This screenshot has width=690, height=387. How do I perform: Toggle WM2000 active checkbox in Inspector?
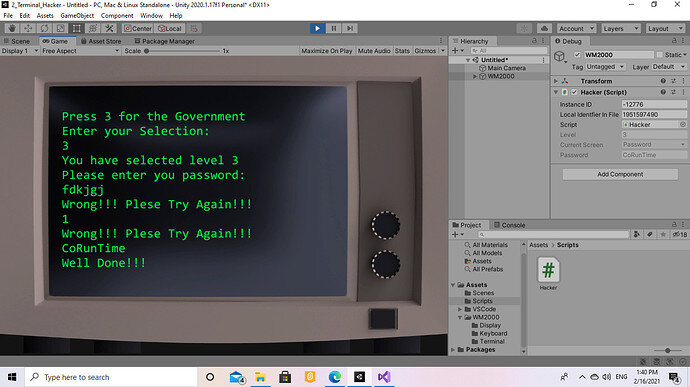577,55
